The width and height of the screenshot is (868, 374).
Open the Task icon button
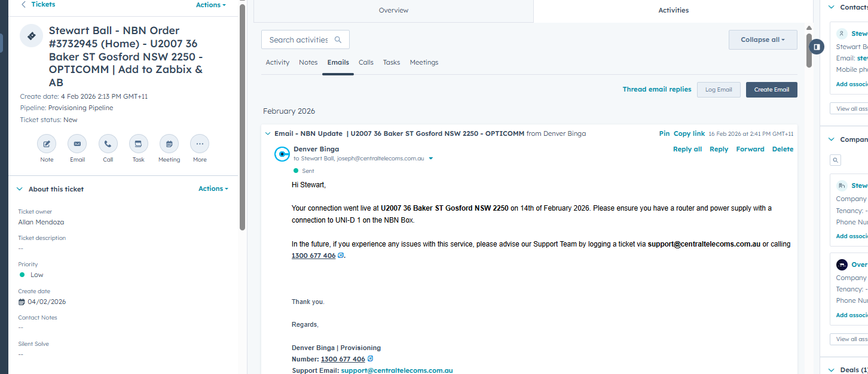[x=138, y=144]
